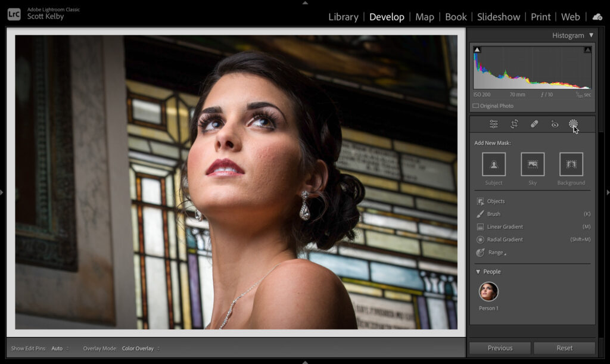
Task: Click the Reset button
Action: pyautogui.click(x=565, y=348)
